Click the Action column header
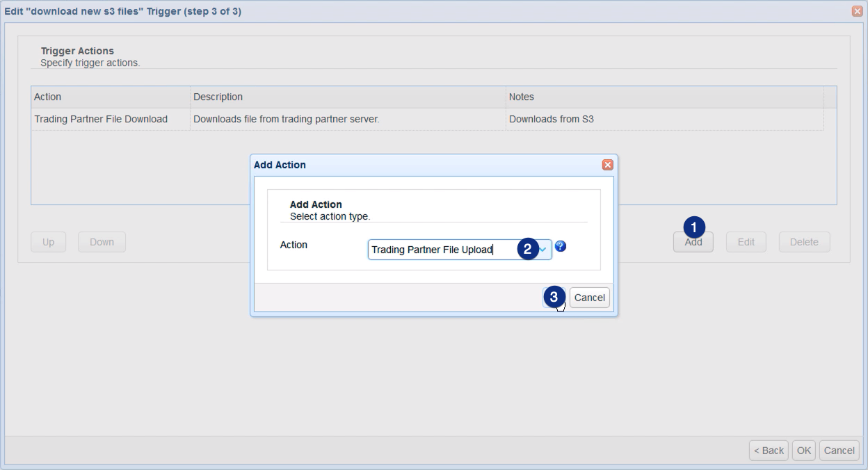 pyautogui.click(x=47, y=97)
